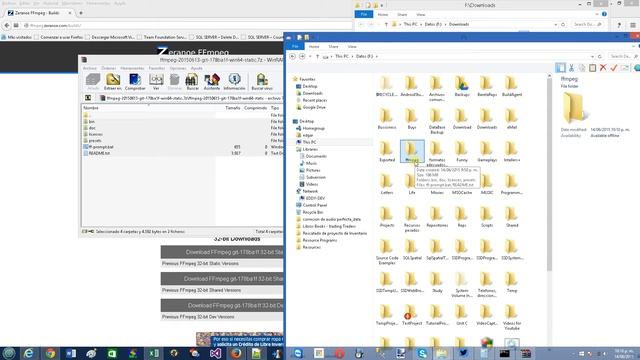Open Share tab in Datos (F:) Explorer
Screen dimensions: 640x360
(333, 47)
